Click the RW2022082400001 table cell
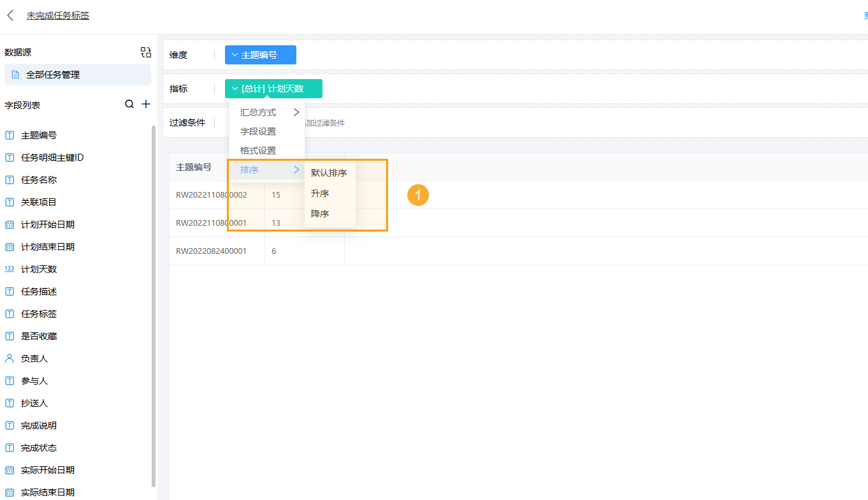Image resolution: width=868 pixels, height=500 pixels. (211, 251)
